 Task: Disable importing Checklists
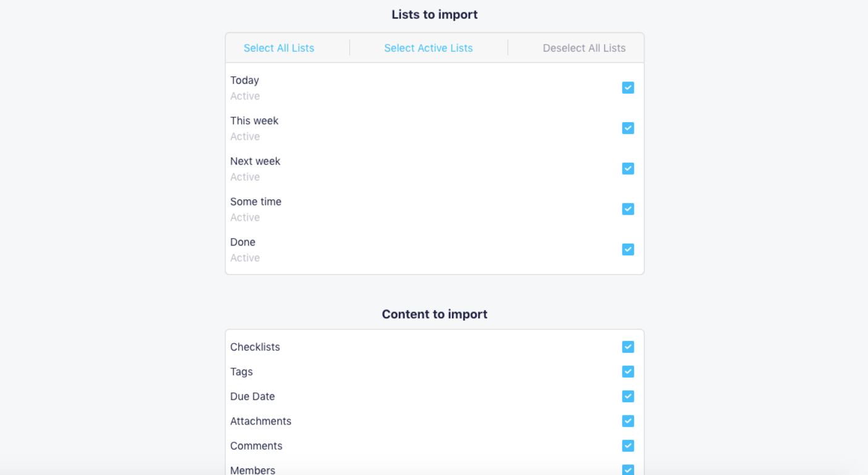tap(628, 347)
